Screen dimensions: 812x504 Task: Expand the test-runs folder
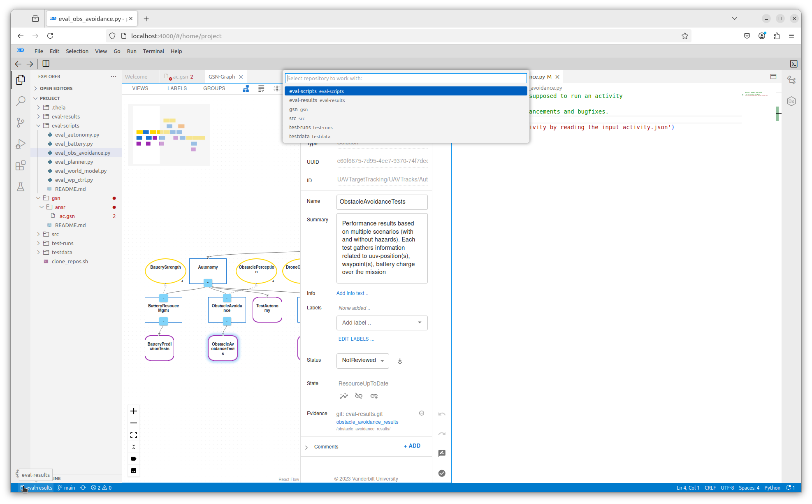(x=63, y=243)
